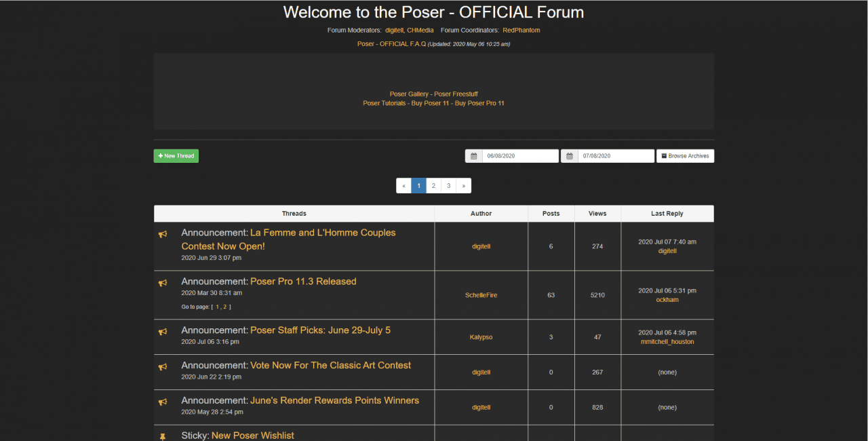Click the Threads column header
Image resolution: width=868 pixels, height=441 pixels.
click(x=294, y=213)
